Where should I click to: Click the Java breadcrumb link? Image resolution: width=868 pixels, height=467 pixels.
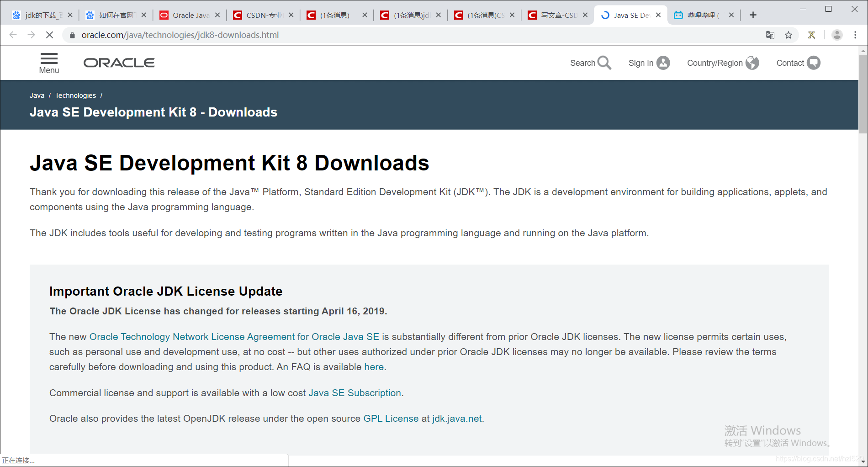click(x=37, y=96)
